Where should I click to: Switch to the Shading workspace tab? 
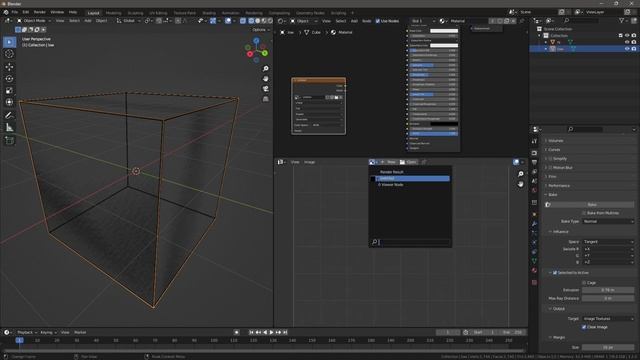[x=209, y=13]
